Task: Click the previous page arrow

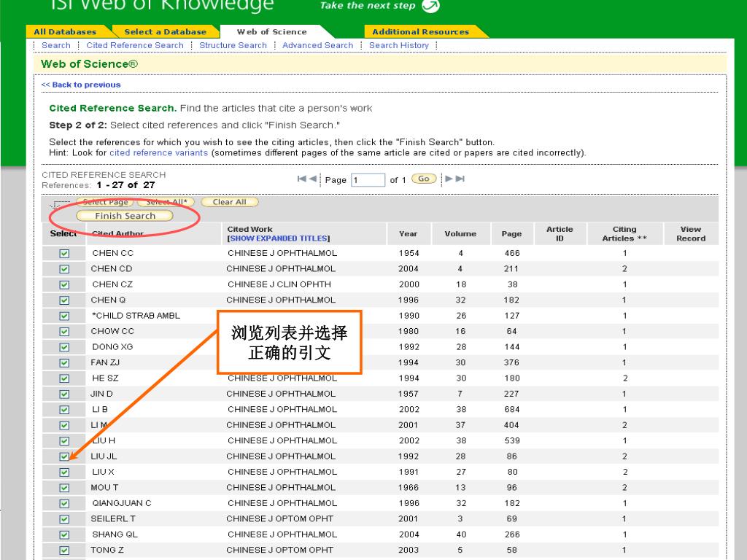Action: tap(312, 179)
